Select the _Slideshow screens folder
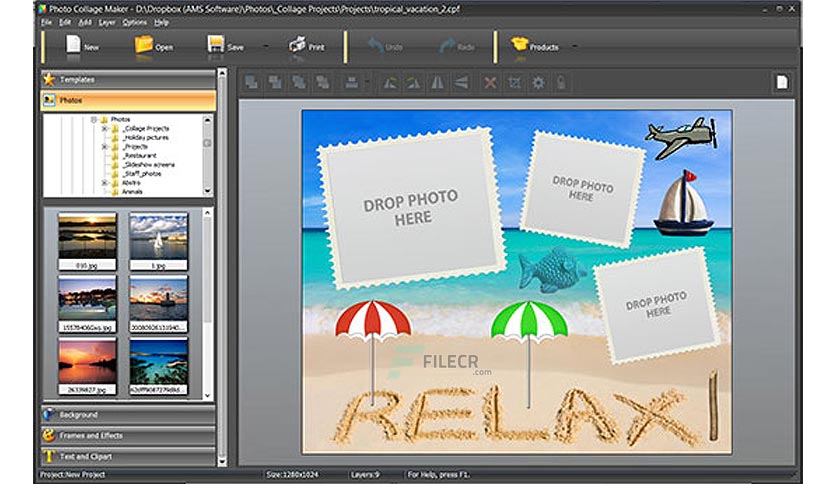836x484 pixels. click(148, 165)
